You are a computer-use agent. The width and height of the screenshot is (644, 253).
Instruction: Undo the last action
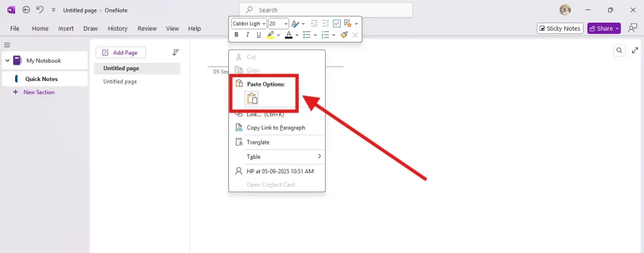[x=40, y=10]
